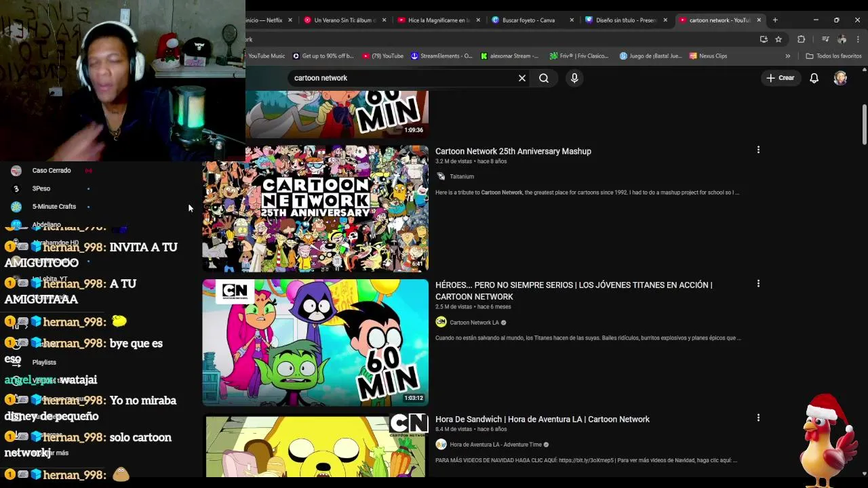
Task: Open the Chrome extensions puzzle icon
Action: click(801, 39)
